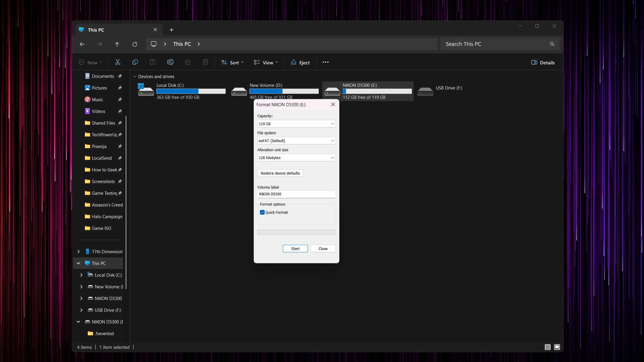Click the format progress bar
This screenshot has width=644, height=362.
(296, 232)
